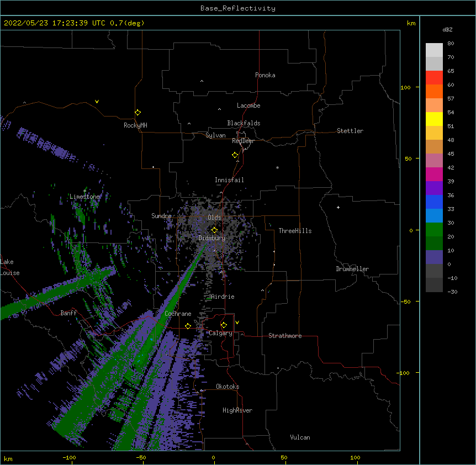Click the Sundre label

coord(161,216)
